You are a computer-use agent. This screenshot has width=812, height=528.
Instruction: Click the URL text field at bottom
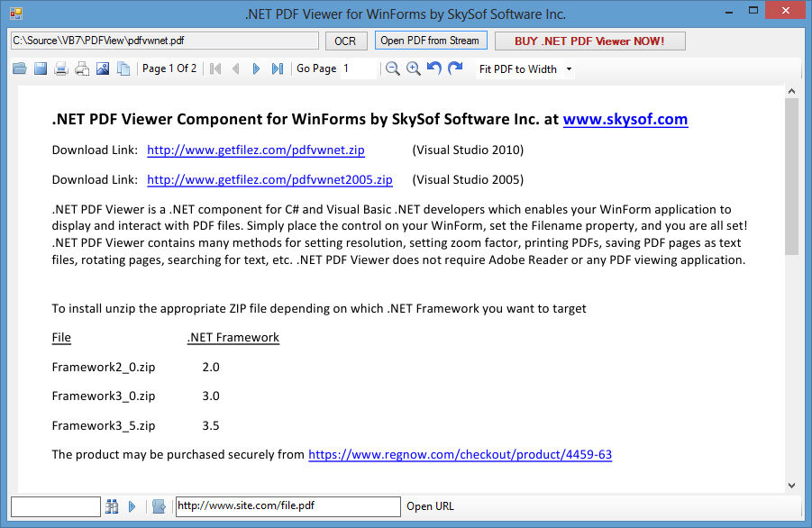287,506
